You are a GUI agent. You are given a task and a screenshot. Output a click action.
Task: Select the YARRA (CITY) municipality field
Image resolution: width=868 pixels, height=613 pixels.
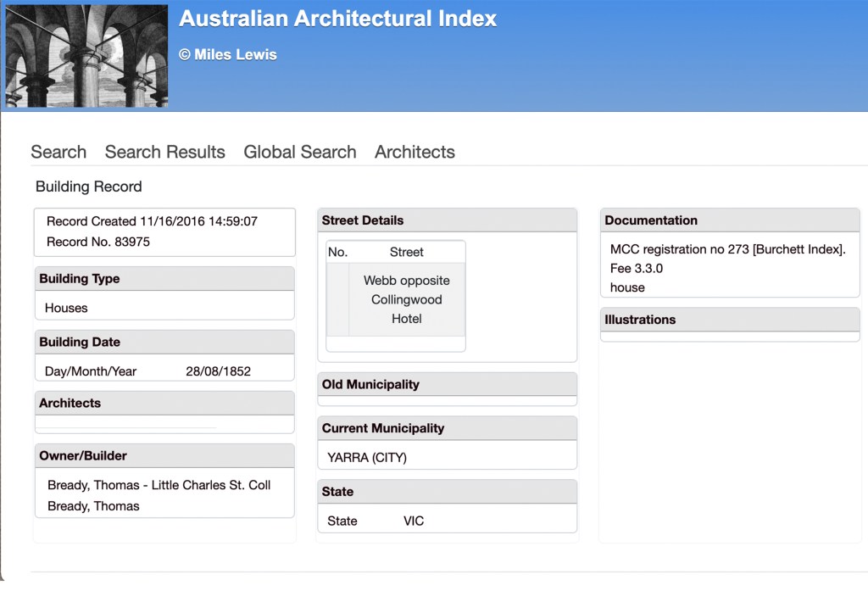tap(367, 458)
